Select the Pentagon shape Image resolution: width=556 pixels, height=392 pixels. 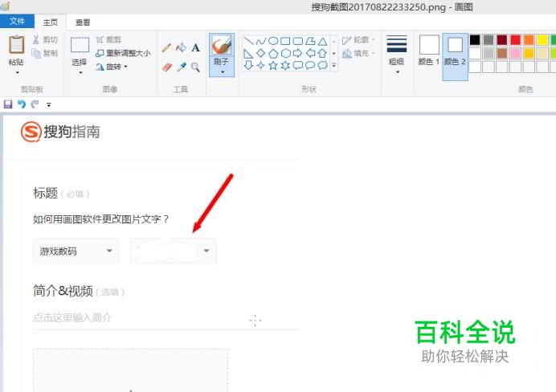pos(273,54)
